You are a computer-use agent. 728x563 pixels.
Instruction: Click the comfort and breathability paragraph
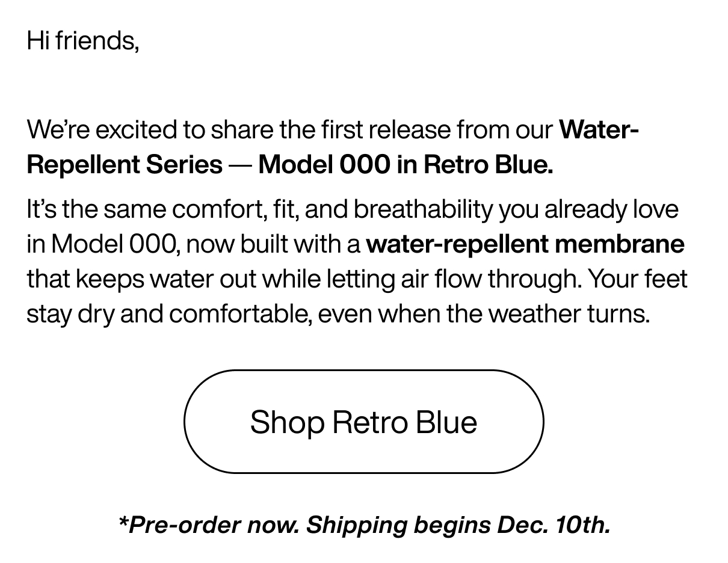[355, 260]
